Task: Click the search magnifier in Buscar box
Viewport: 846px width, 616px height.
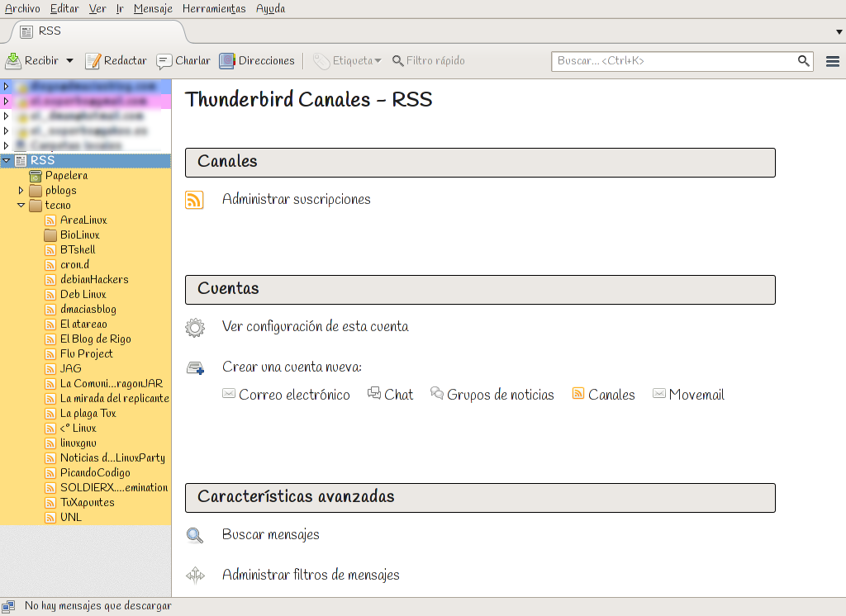Action: pos(803,61)
